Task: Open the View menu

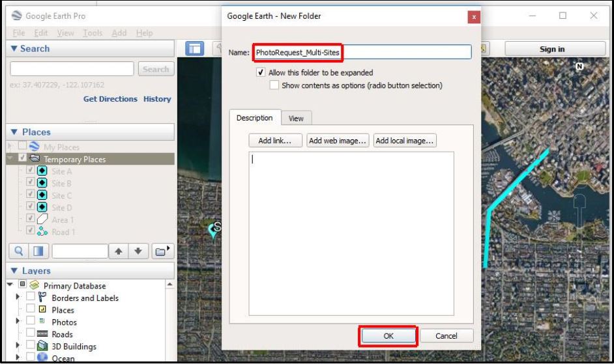Action: pyautogui.click(x=65, y=33)
